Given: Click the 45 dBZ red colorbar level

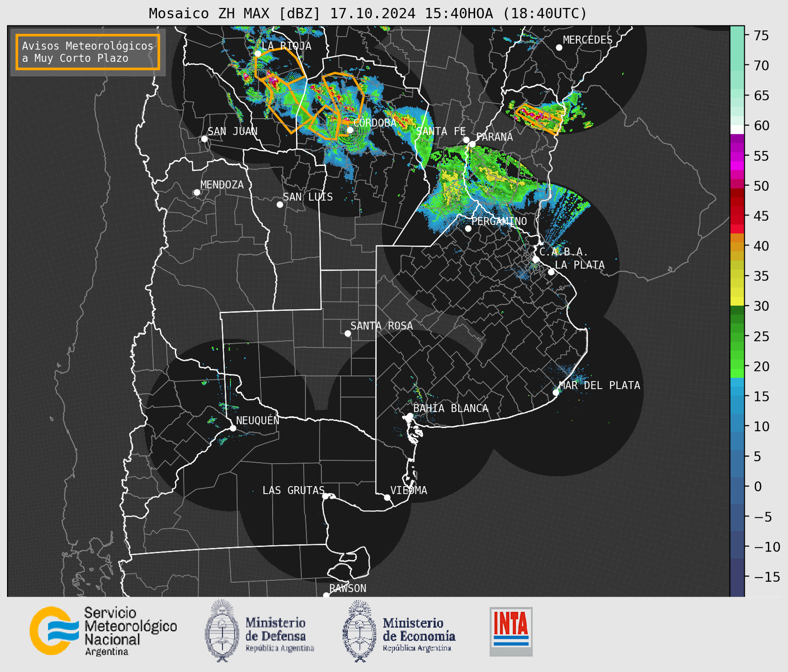Looking at the screenshot, I should (737, 216).
